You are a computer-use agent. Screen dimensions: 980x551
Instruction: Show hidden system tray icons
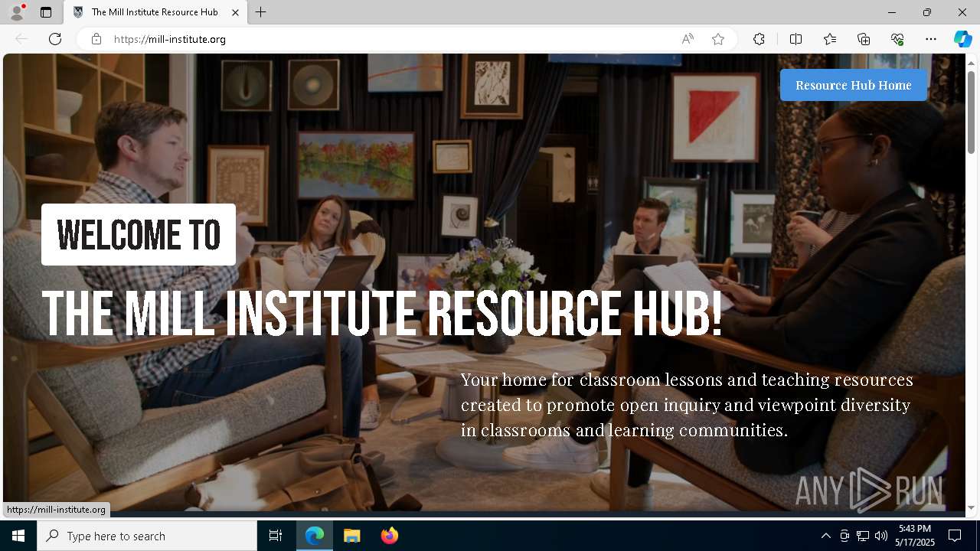pos(825,536)
